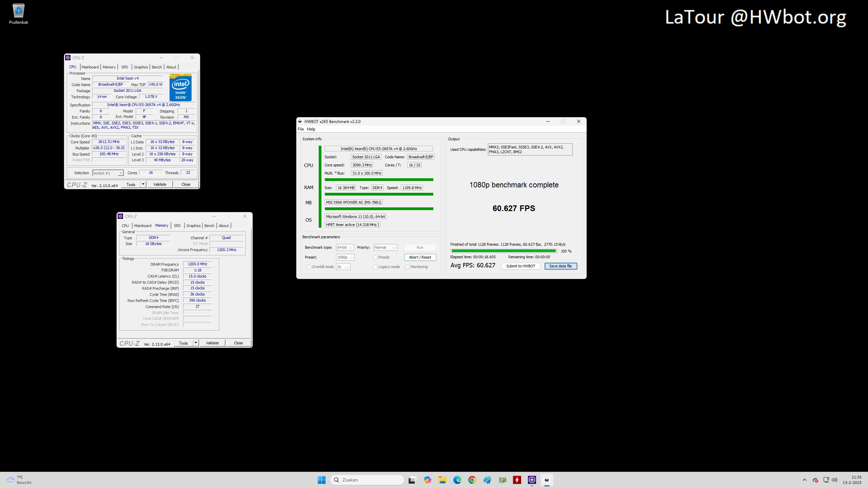
Task: Click the MSI X99A XPOWER AC motherboard field
Action: [x=354, y=202]
